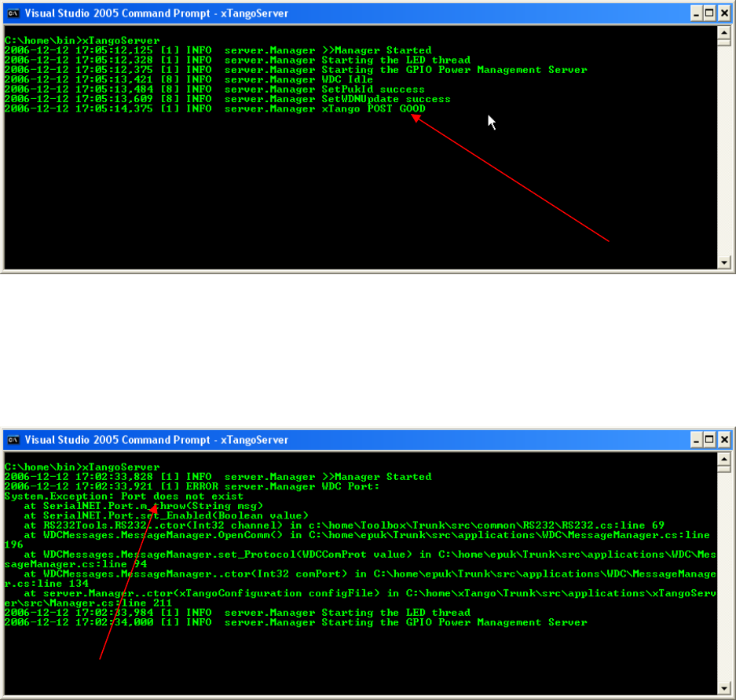Minimize the upper xTangoServer command prompt window
The width and height of the screenshot is (736, 700).
[697, 13]
